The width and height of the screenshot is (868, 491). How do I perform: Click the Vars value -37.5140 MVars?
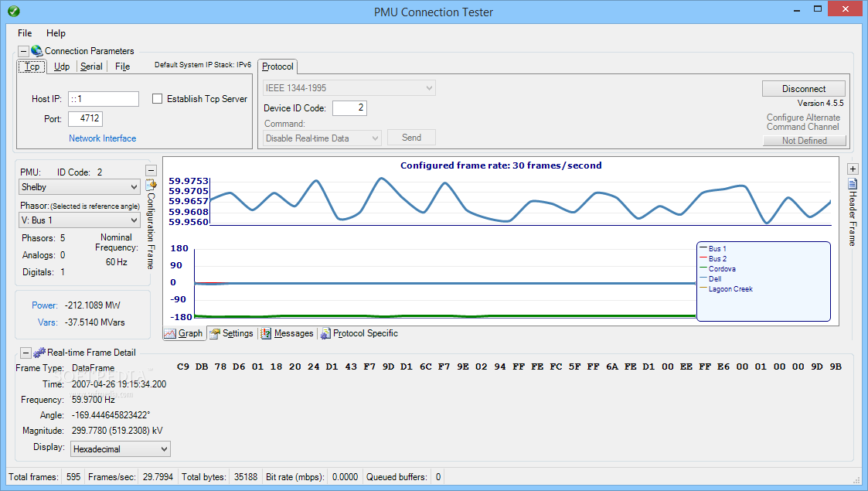point(94,322)
